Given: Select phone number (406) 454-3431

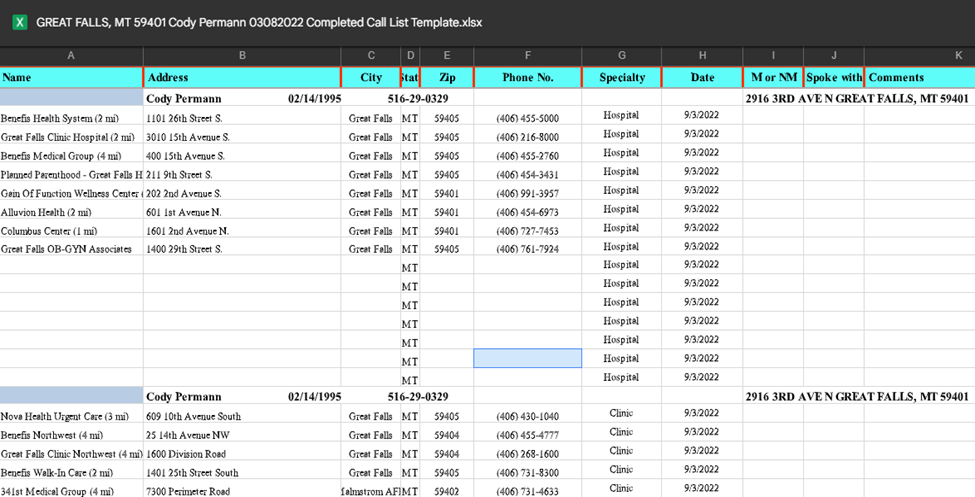Looking at the screenshot, I should (x=527, y=174).
